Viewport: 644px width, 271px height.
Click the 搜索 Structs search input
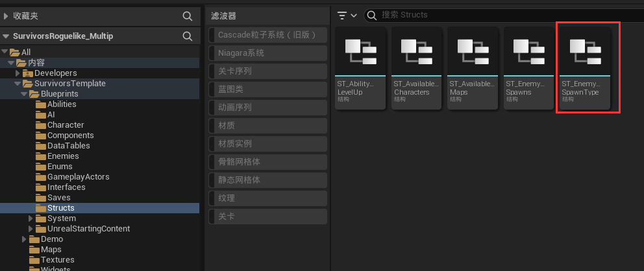(504, 15)
